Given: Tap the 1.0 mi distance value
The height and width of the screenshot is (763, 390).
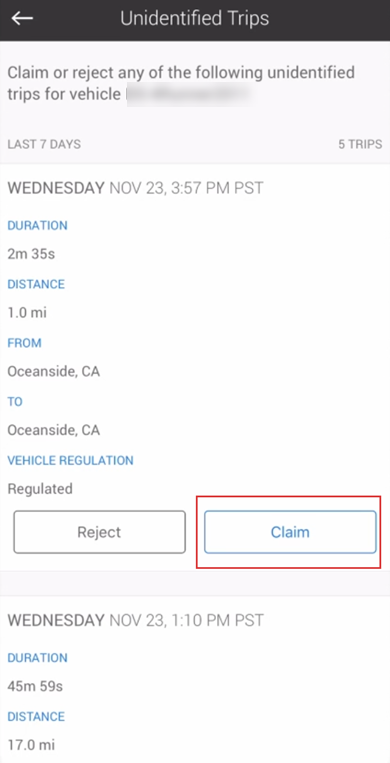Looking at the screenshot, I should (x=27, y=312).
